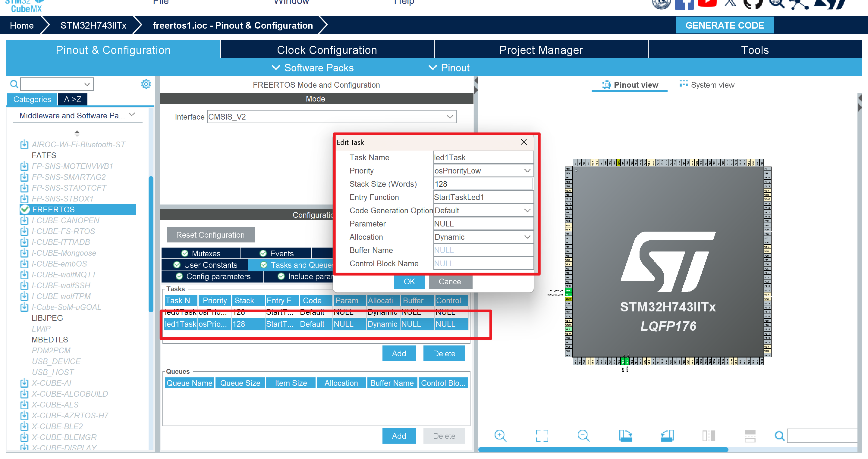Open the settings gear beside the search box
Image resolution: width=868 pixels, height=459 pixels.
coord(146,84)
